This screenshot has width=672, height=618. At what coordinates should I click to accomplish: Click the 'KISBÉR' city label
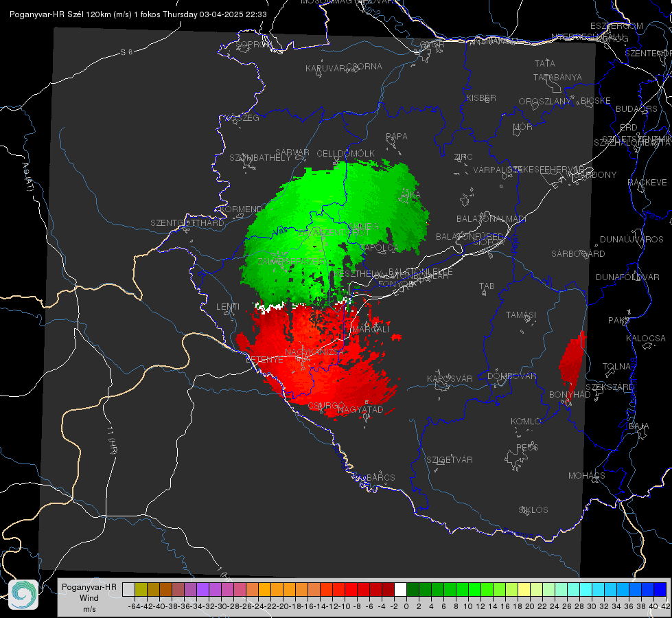[481, 98]
